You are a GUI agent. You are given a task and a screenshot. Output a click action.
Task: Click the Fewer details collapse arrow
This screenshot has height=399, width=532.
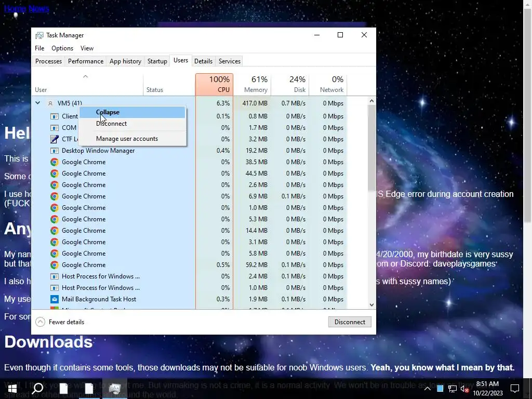click(x=40, y=322)
